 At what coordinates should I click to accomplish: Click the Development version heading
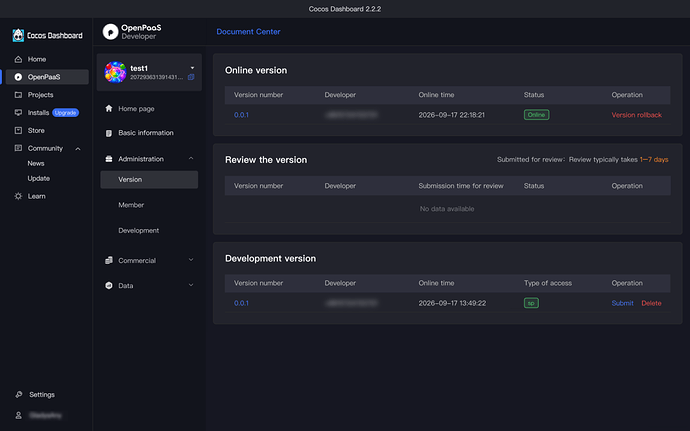click(x=270, y=258)
